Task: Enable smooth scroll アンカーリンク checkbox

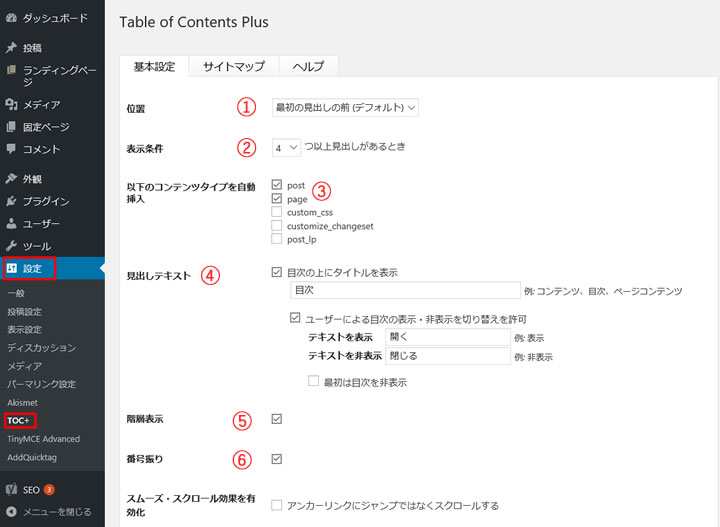Action: [x=276, y=505]
